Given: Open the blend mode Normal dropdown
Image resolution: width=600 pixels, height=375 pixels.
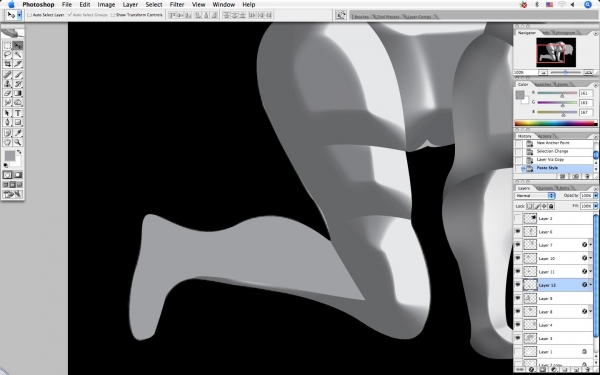Looking at the screenshot, I should point(535,196).
